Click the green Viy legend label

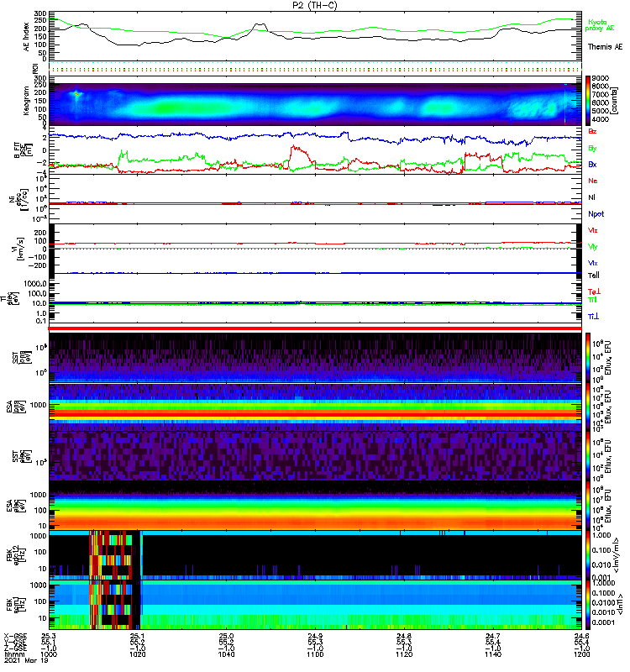tap(592, 247)
